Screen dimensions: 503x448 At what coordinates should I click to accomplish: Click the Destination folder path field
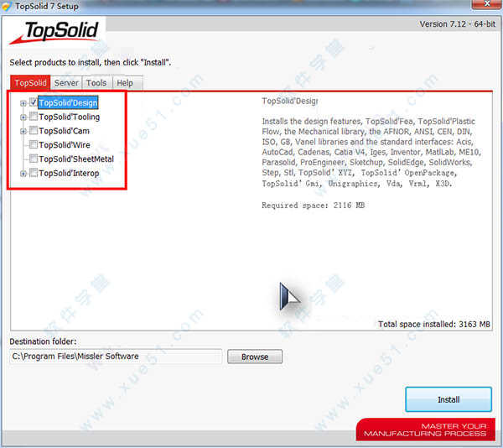[x=116, y=357]
